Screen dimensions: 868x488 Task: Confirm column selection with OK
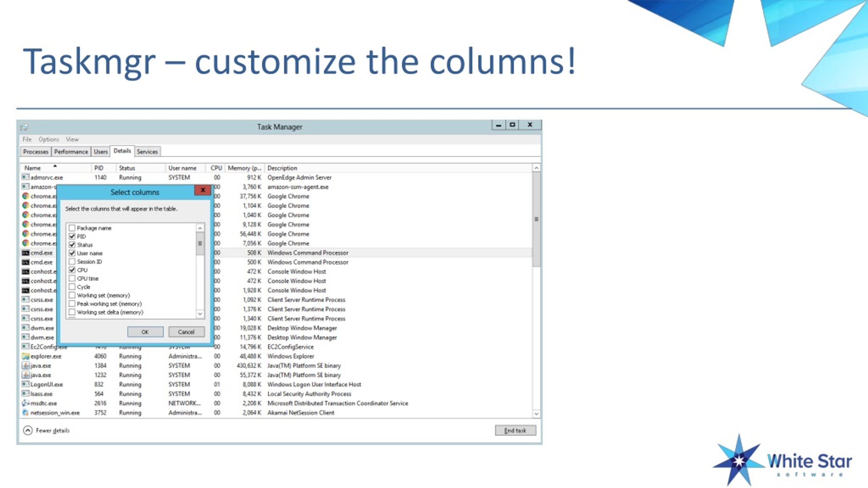(x=145, y=332)
